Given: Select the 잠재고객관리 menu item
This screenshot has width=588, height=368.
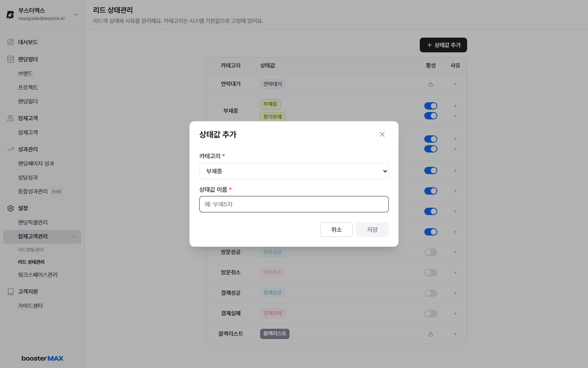Looking at the screenshot, I should [42, 237].
